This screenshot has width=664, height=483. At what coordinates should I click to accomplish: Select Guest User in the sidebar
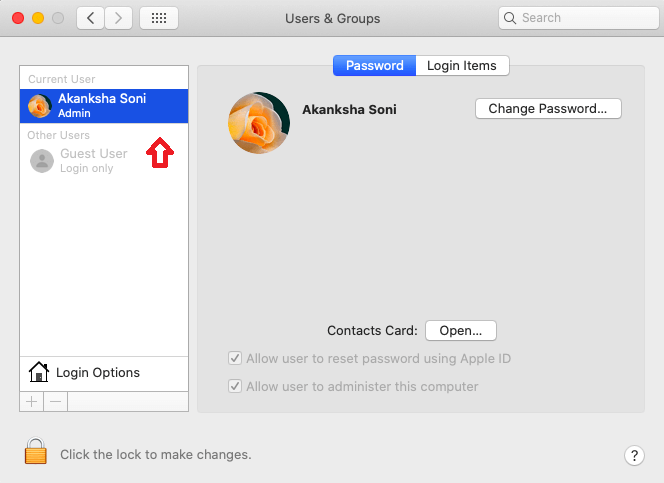[x=93, y=160]
